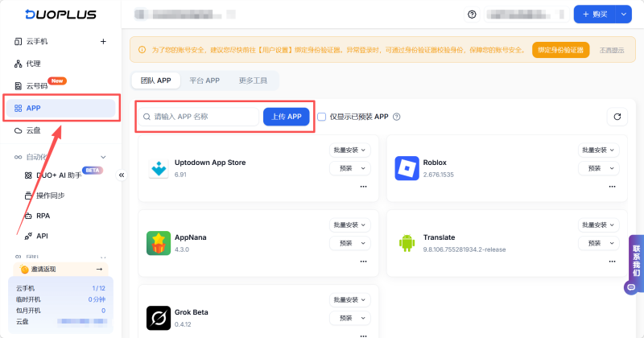The height and width of the screenshot is (338, 644).
Task: Switch to the 更多工具 tab
Action: coord(254,80)
